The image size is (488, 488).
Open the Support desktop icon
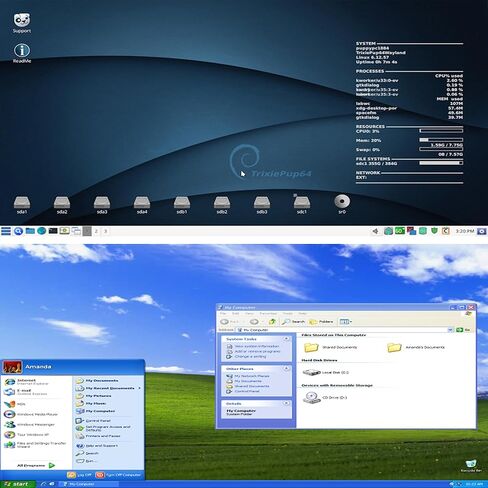tap(22, 23)
